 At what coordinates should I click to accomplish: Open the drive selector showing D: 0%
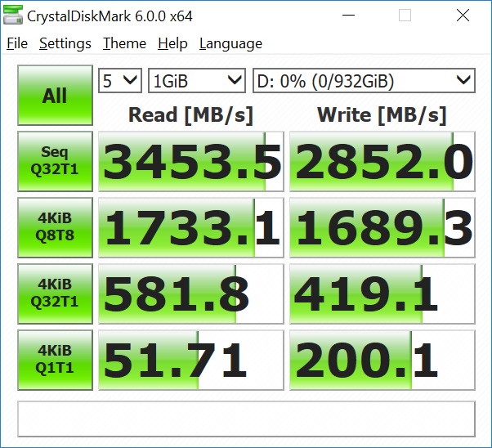[x=364, y=81]
